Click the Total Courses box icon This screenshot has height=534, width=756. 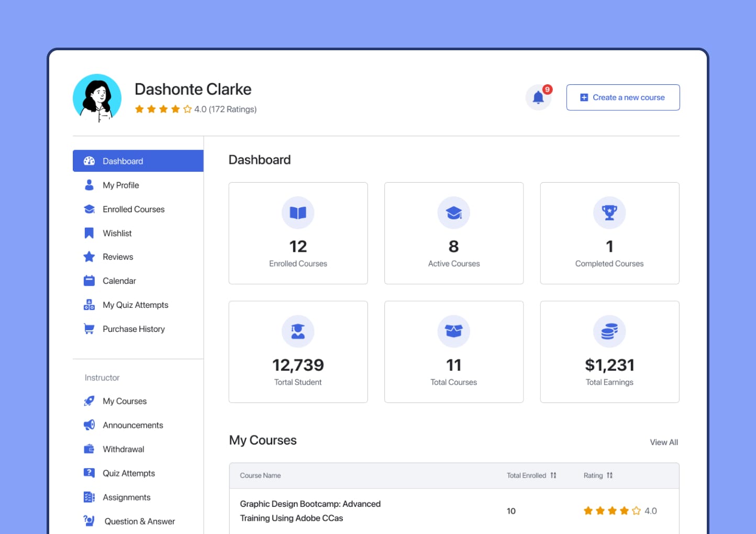(453, 331)
